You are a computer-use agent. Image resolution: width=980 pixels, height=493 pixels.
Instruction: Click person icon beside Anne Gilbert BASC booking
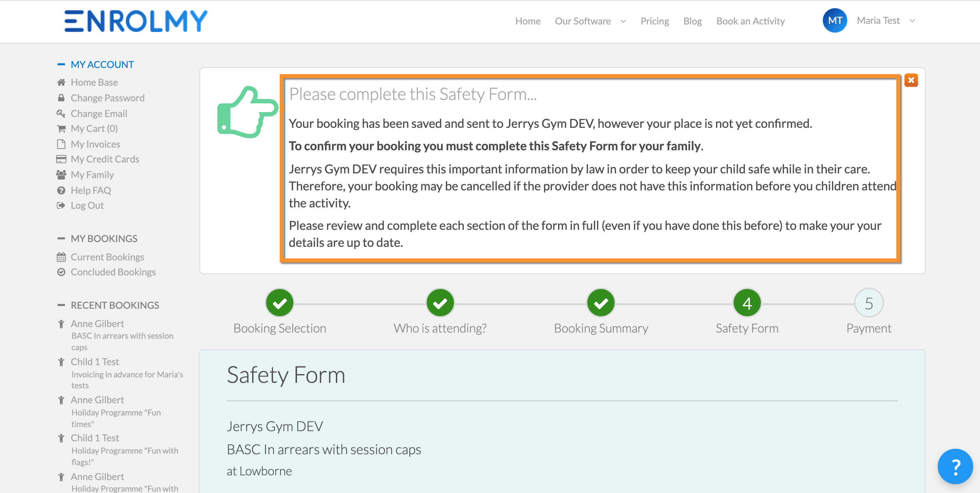61,324
